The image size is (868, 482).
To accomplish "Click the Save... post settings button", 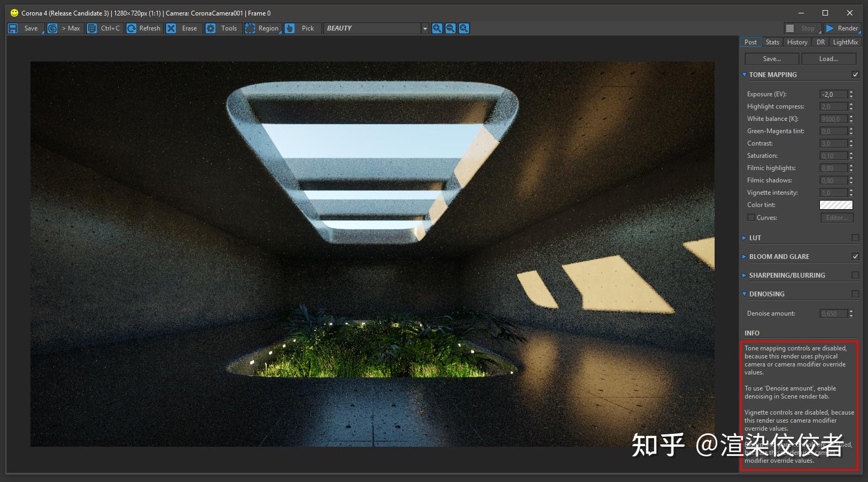I will click(772, 59).
